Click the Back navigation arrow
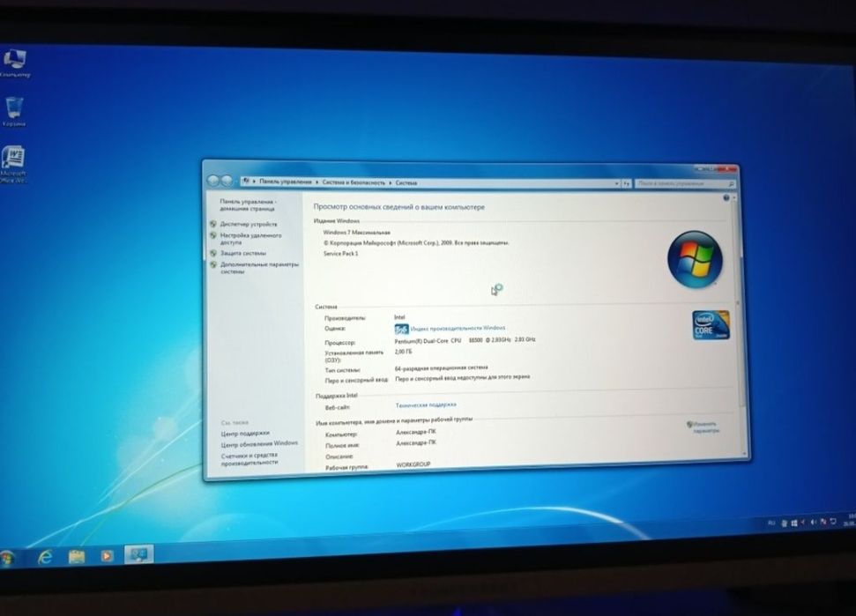The height and width of the screenshot is (616, 856). tap(213, 180)
